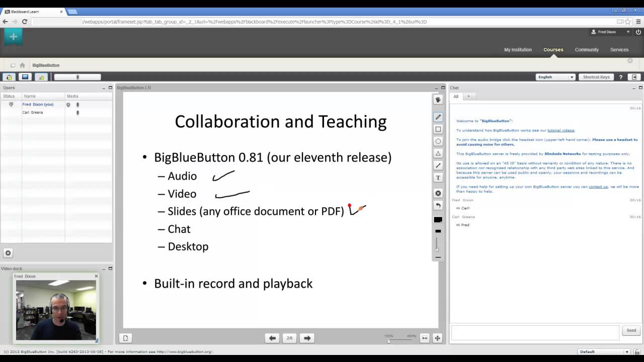Toggle Fred Dixon's microphone in user list
Image resolution: width=644 pixels, height=362 pixels.
pyautogui.click(x=77, y=105)
